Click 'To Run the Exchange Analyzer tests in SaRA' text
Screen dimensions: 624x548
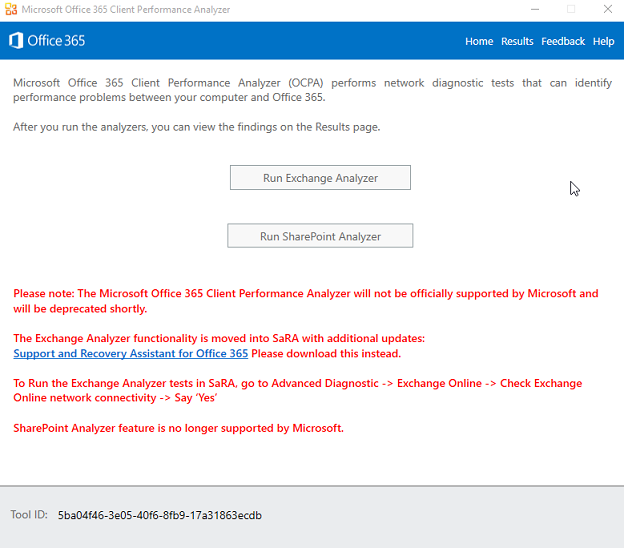click(x=298, y=390)
